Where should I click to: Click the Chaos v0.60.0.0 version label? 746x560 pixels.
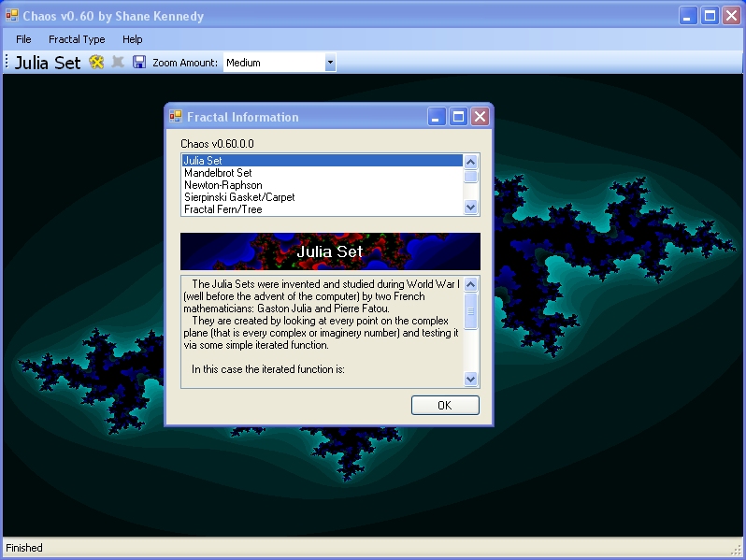217,144
